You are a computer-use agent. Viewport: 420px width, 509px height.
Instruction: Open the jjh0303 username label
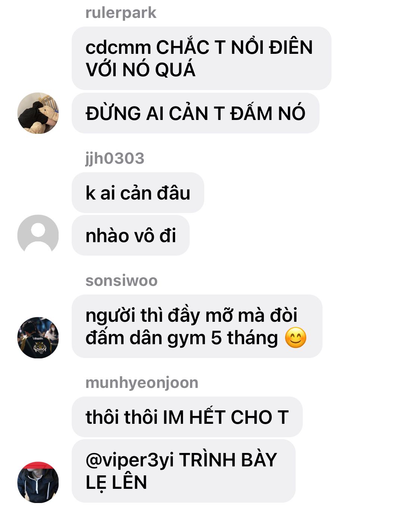pyautogui.click(x=115, y=158)
